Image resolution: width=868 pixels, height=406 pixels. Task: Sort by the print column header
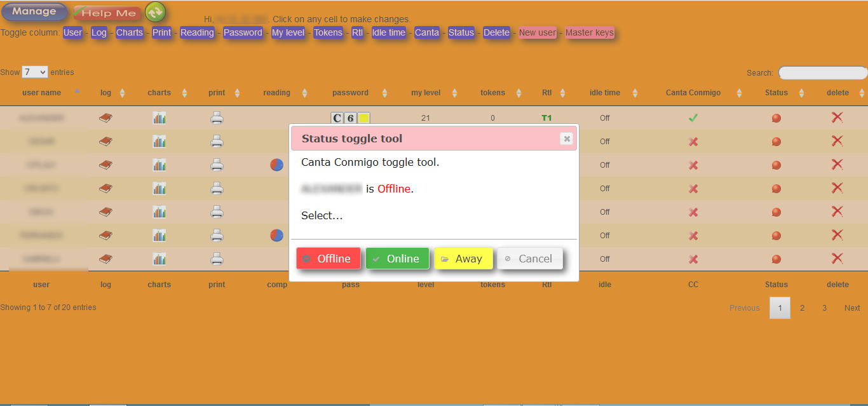(217, 93)
